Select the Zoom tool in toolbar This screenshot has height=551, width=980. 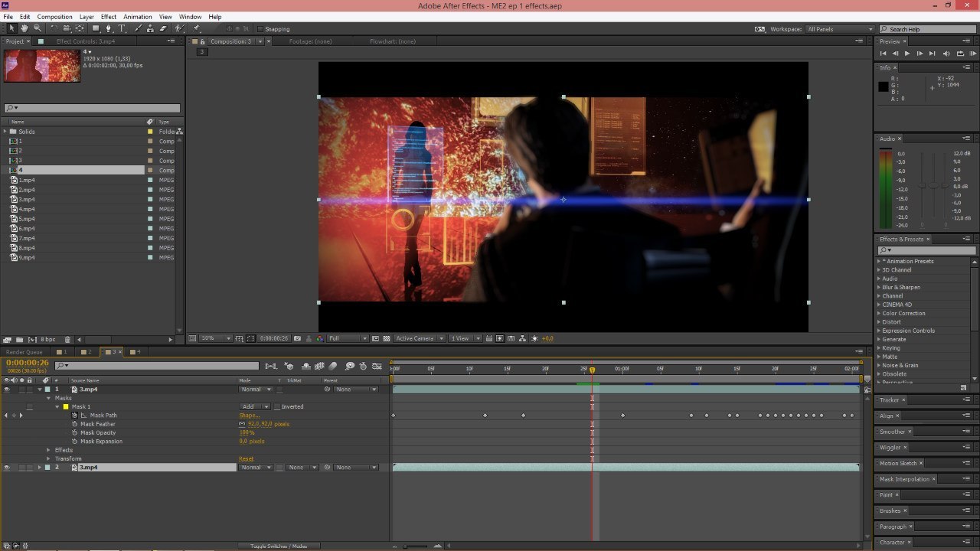(37, 28)
